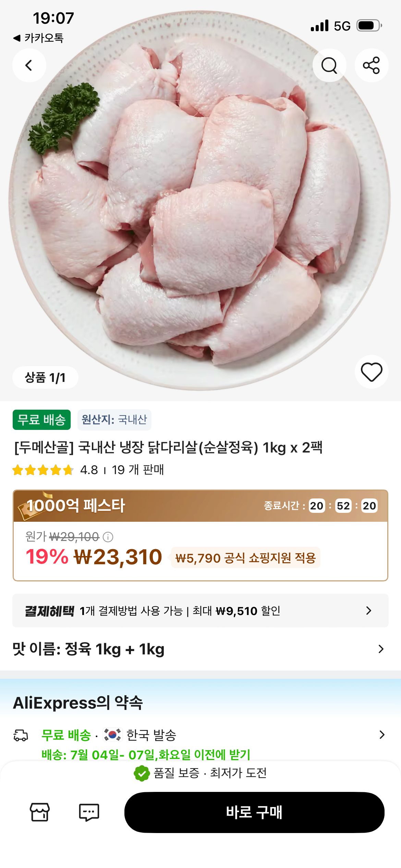Expand the 결제혜택 payment benefits row
401x868 pixels.
point(200,611)
